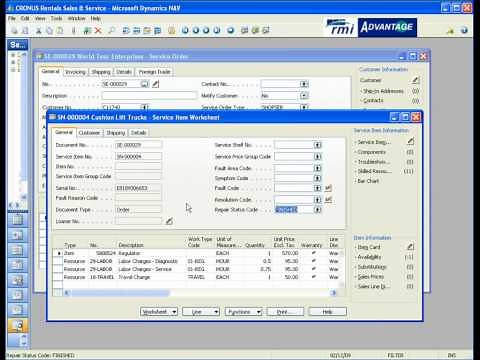Toggle Warranty checkmark on the Regulator line

coord(314,253)
